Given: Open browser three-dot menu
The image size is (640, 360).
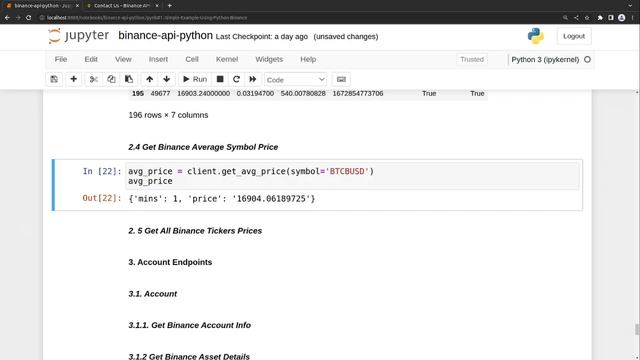Looking at the screenshot, I should pyautogui.click(x=633, y=18).
